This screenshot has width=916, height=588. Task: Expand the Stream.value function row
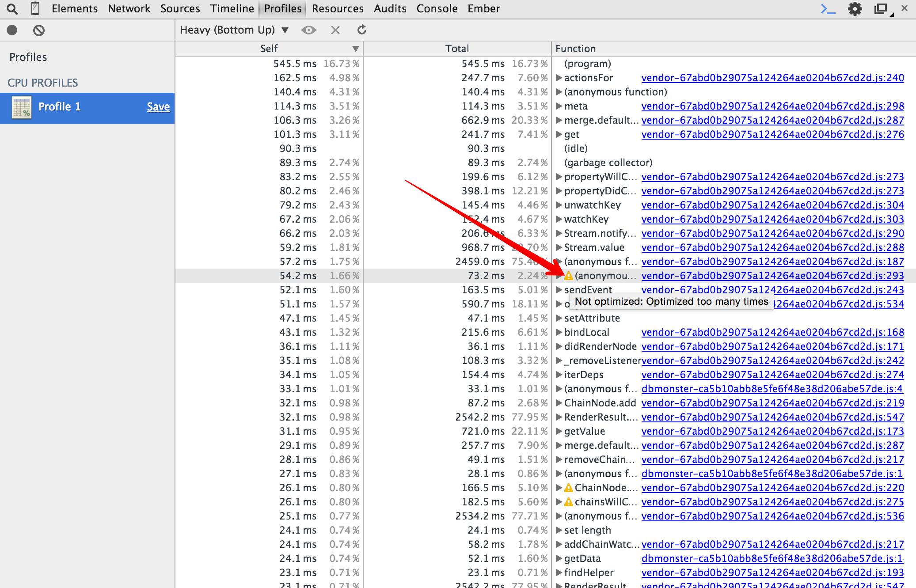click(x=559, y=247)
